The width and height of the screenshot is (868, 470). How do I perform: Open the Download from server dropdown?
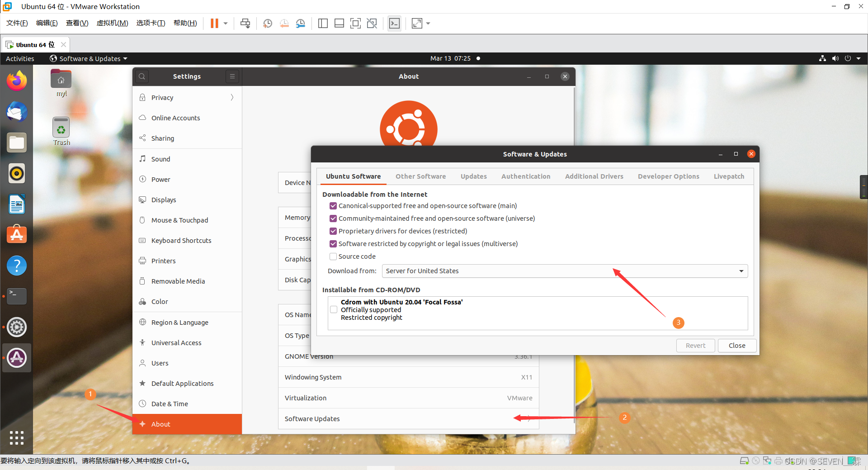coord(565,271)
